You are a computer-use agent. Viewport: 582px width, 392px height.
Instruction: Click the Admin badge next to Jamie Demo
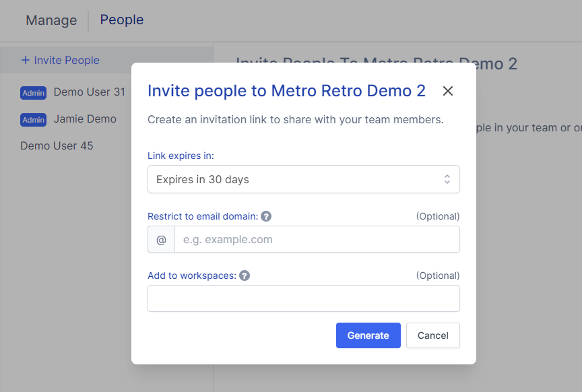[34, 120]
